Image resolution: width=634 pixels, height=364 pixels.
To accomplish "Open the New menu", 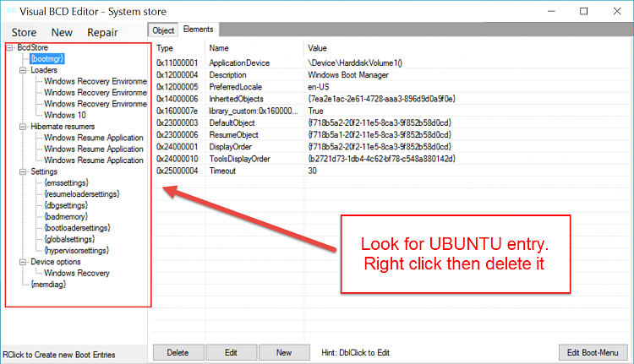I will pos(62,32).
